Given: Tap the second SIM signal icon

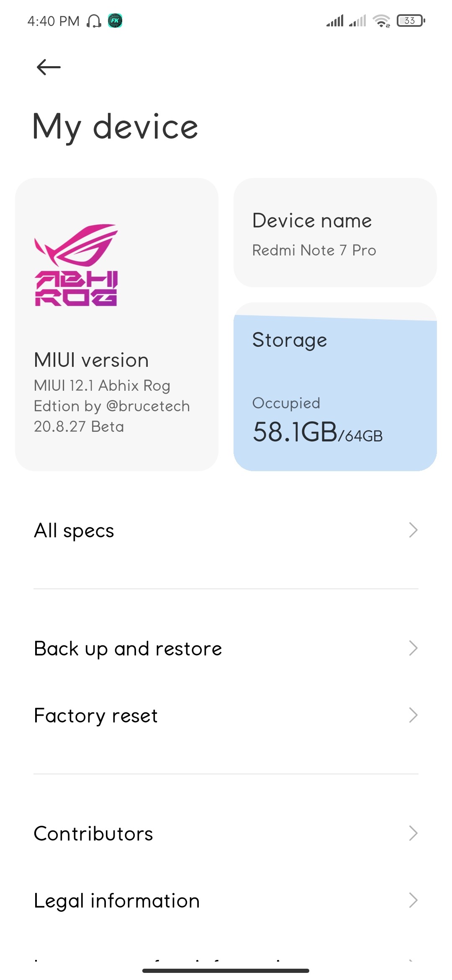Looking at the screenshot, I should click(357, 21).
